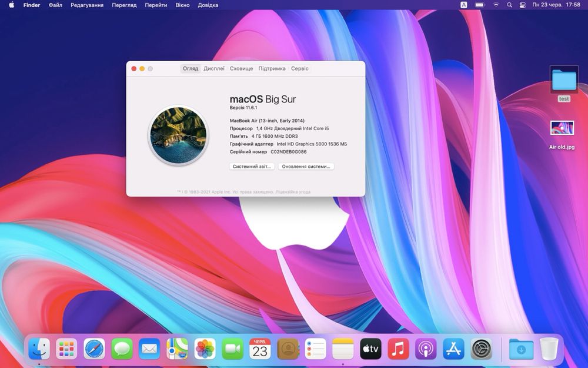Switch to the Дисплеї tab
The width and height of the screenshot is (588, 368).
pyautogui.click(x=214, y=68)
